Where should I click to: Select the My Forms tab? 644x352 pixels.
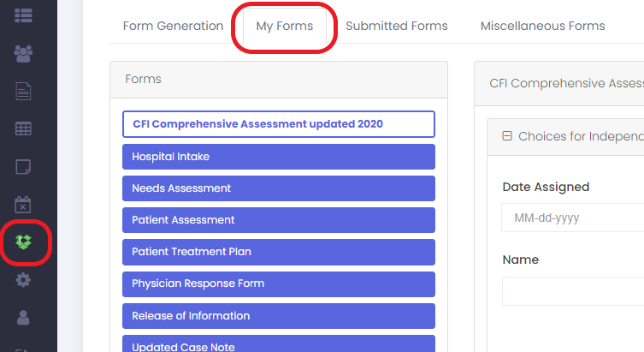click(284, 26)
